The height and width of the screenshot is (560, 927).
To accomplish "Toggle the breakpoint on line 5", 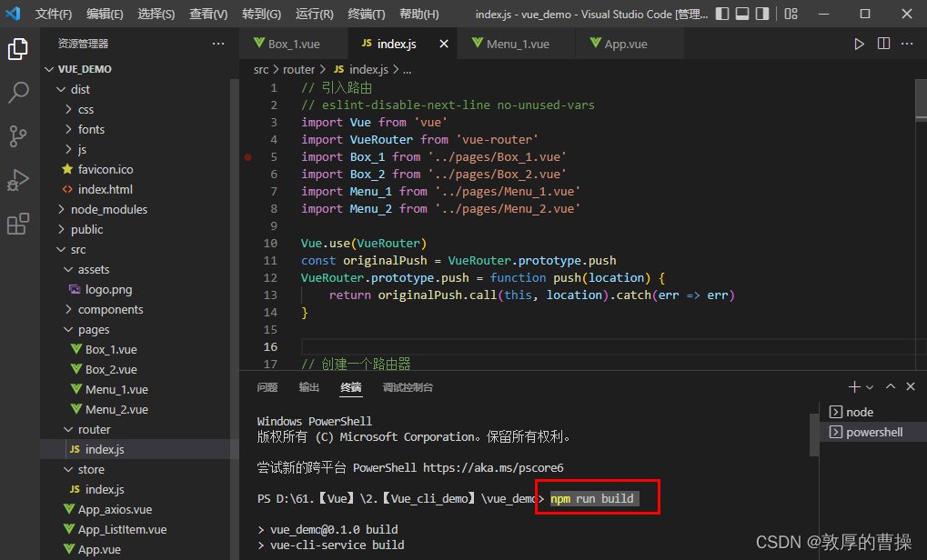I will click(248, 156).
